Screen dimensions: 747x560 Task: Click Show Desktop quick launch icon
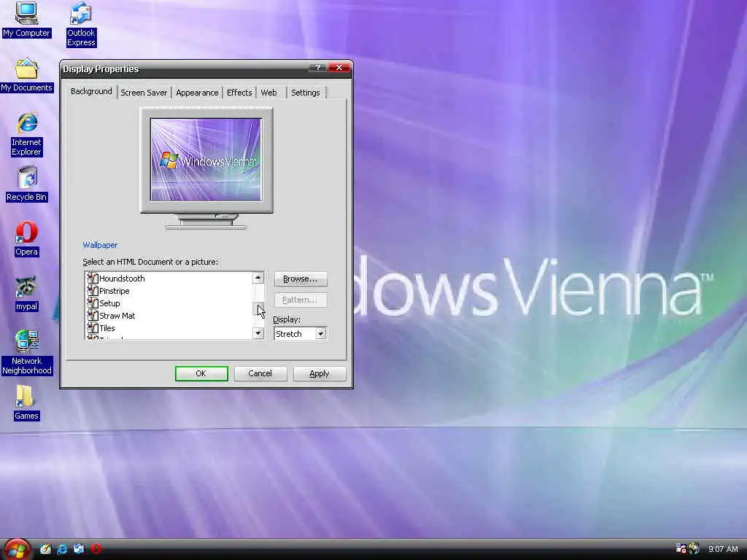click(45, 549)
